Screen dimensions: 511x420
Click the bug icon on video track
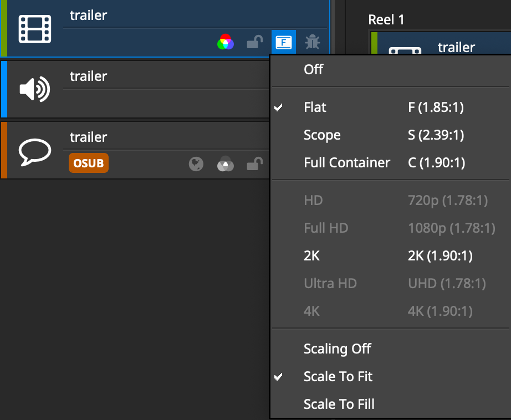pos(312,42)
